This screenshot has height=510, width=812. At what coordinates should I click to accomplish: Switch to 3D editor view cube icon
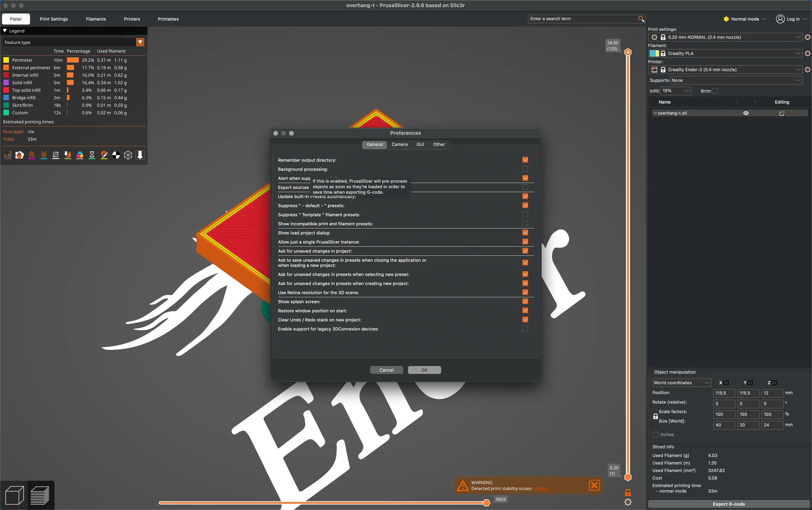(x=14, y=495)
